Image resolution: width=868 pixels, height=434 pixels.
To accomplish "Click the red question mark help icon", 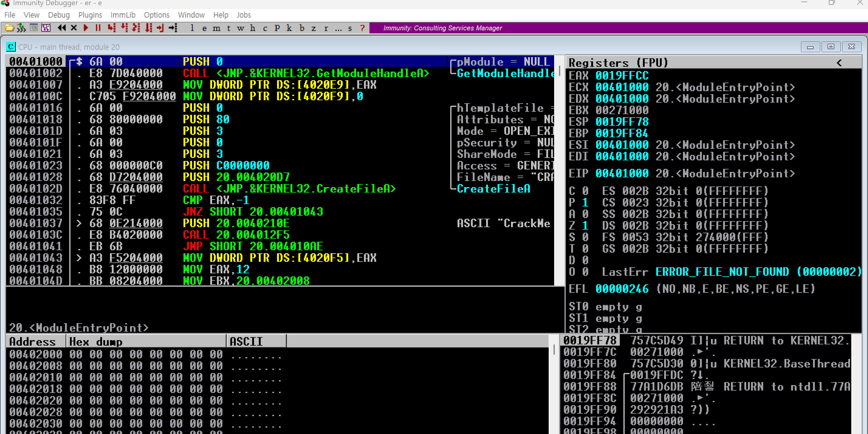I will pos(362,28).
